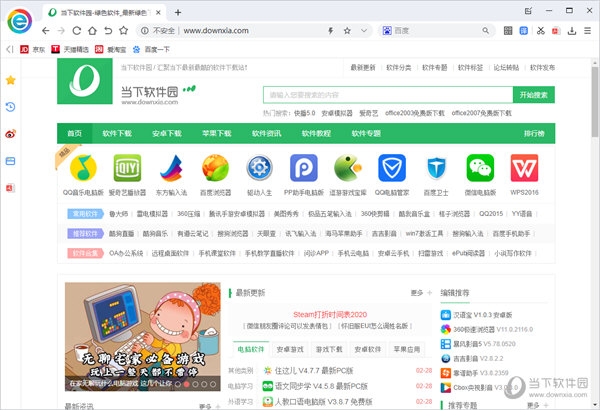Switch to the 电脑软件 tab
Screen dimensions: 600x410
(x=251, y=349)
